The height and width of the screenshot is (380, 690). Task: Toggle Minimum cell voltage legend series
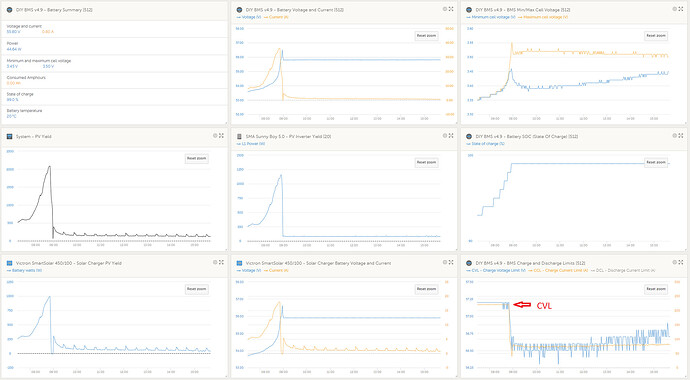[x=491, y=17]
